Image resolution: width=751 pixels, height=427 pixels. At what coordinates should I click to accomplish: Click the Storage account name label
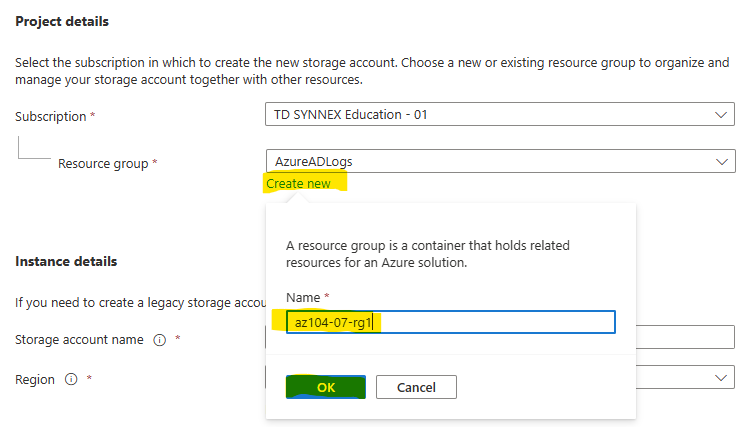point(80,340)
